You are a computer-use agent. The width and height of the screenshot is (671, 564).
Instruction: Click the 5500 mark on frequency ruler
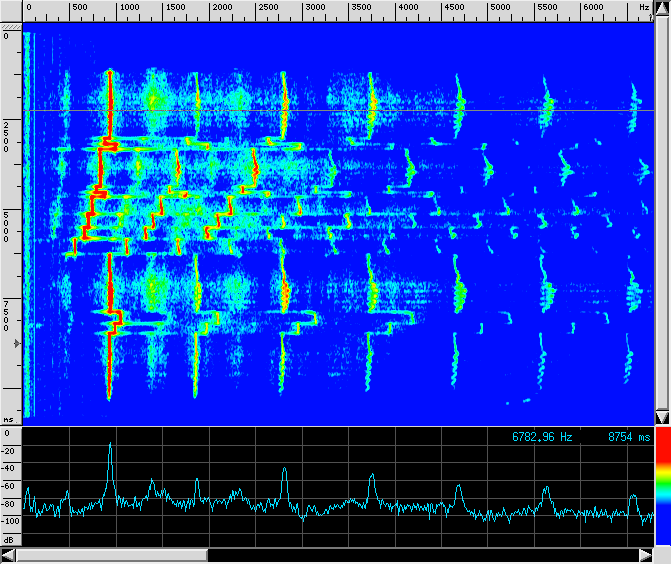547,8
